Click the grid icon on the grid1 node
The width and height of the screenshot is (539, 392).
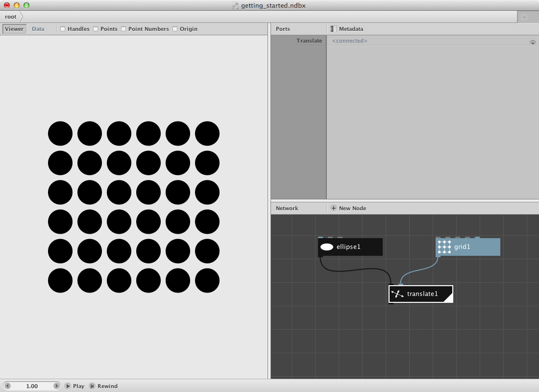(x=444, y=246)
